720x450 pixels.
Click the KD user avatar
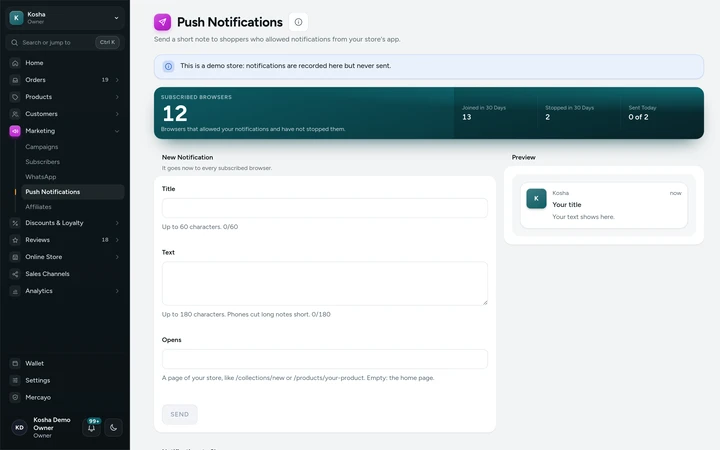19,428
